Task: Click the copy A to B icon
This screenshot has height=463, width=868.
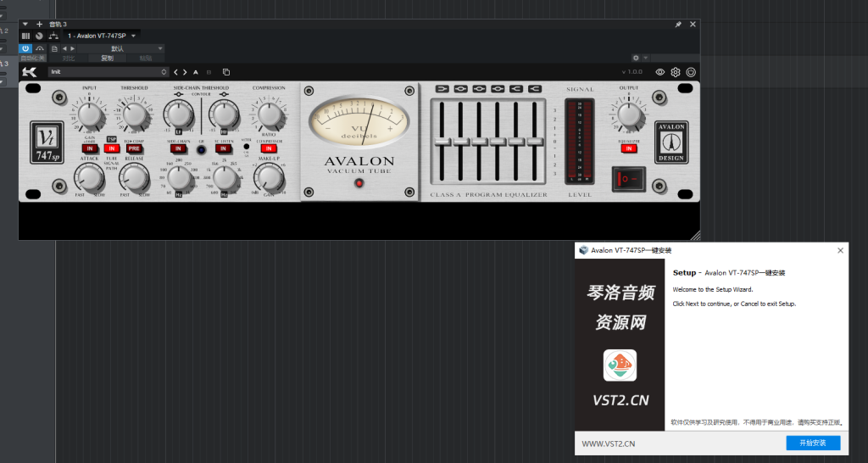Action: pyautogui.click(x=225, y=72)
